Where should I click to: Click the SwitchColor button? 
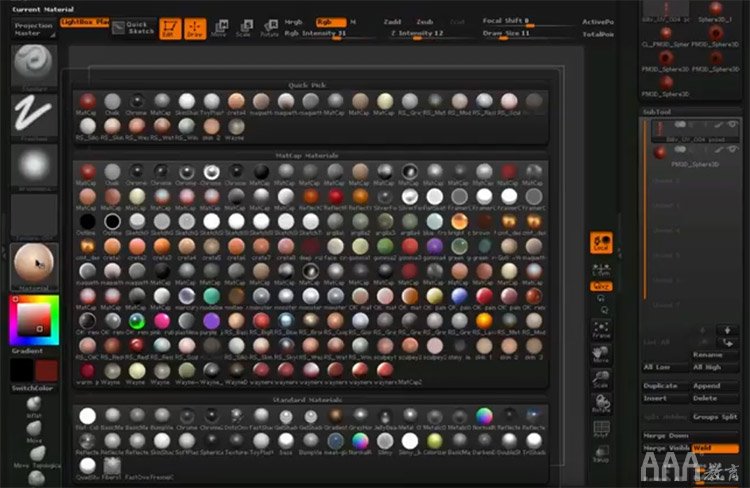pyautogui.click(x=33, y=388)
